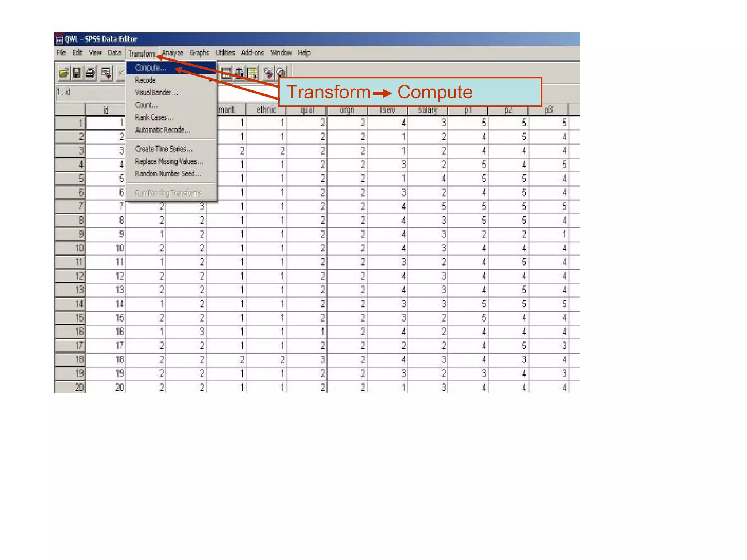This screenshot has height=560, width=747.
Task: Open the Add-ons menu
Action: click(252, 53)
